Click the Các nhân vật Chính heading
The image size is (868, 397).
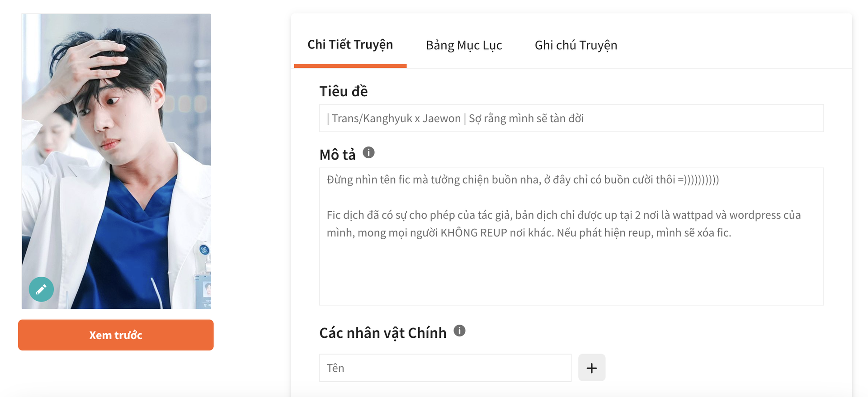pyautogui.click(x=383, y=333)
